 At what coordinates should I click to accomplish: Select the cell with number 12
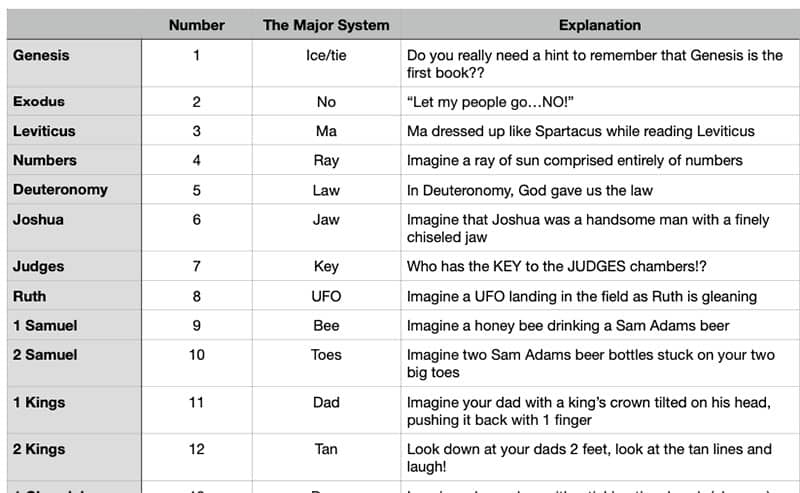point(196,449)
